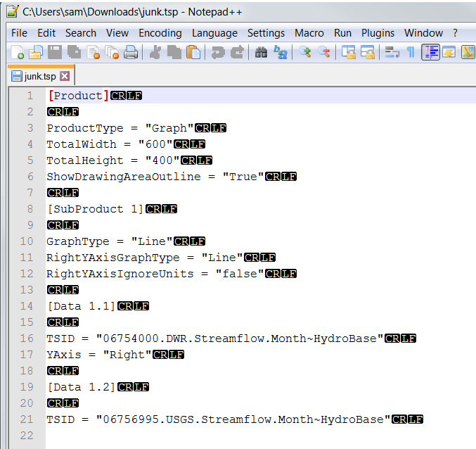
Task: Open the ? help menu
Action: point(455,33)
